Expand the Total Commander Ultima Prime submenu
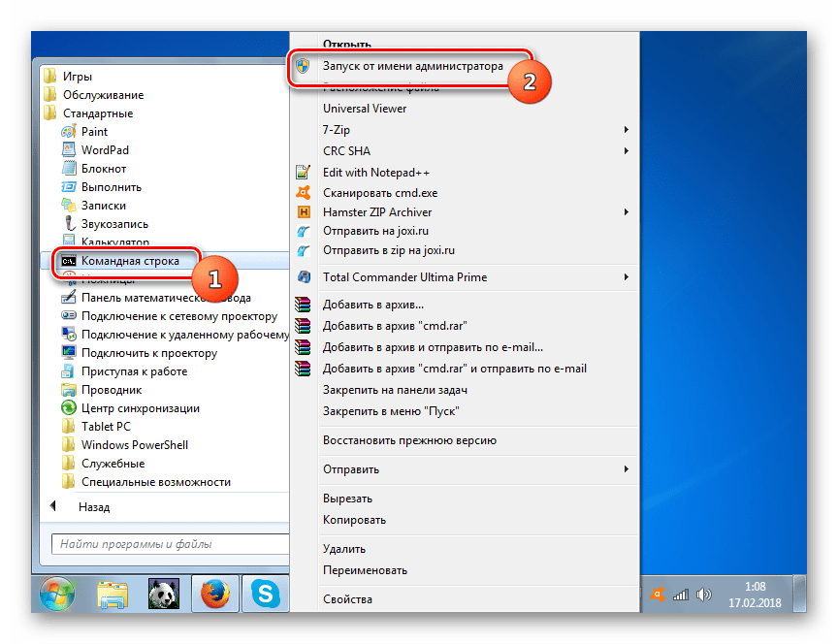This screenshot has width=838, height=644. point(626,276)
